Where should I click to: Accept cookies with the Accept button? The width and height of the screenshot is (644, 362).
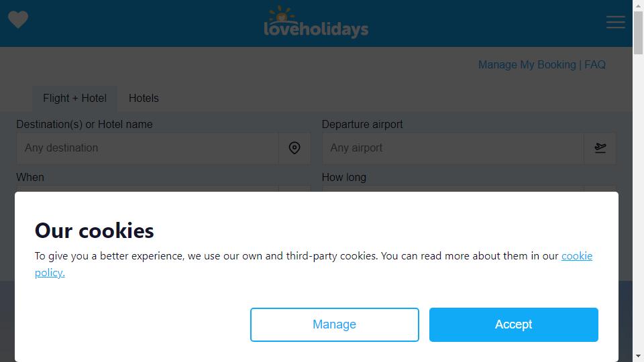coord(513,324)
